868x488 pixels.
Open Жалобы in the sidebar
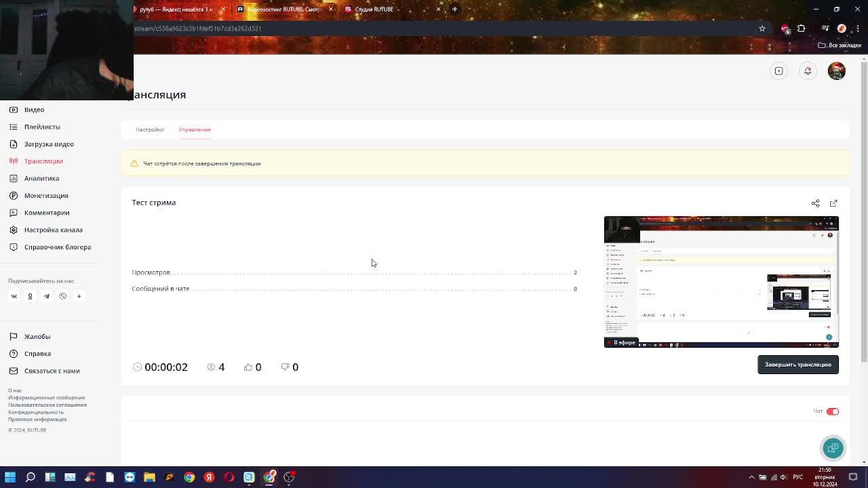(30, 337)
